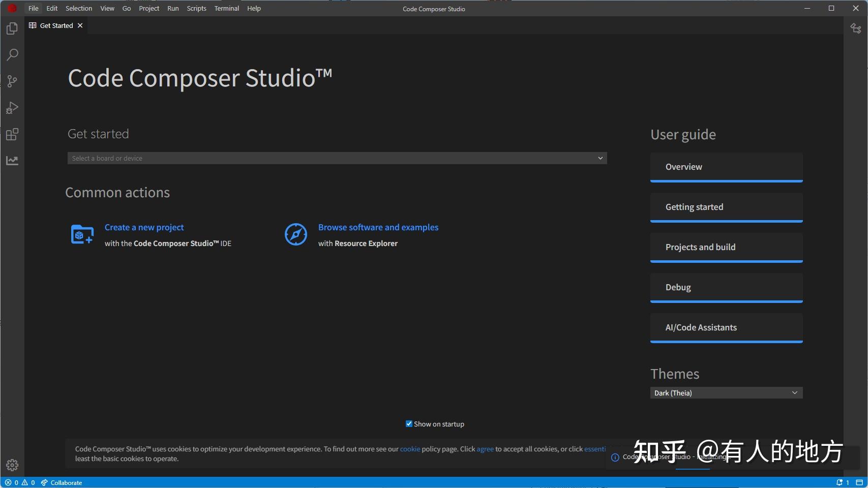The height and width of the screenshot is (488, 868).
Task: Click the Code Composer Studio red logo icon
Action: [x=12, y=8]
